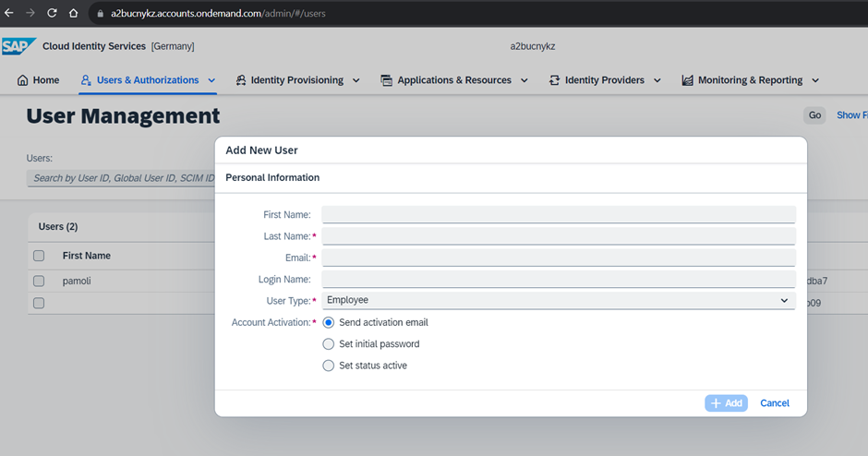Click into the Last Name field
The image size is (868, 456).
click(x=558, y=236)
